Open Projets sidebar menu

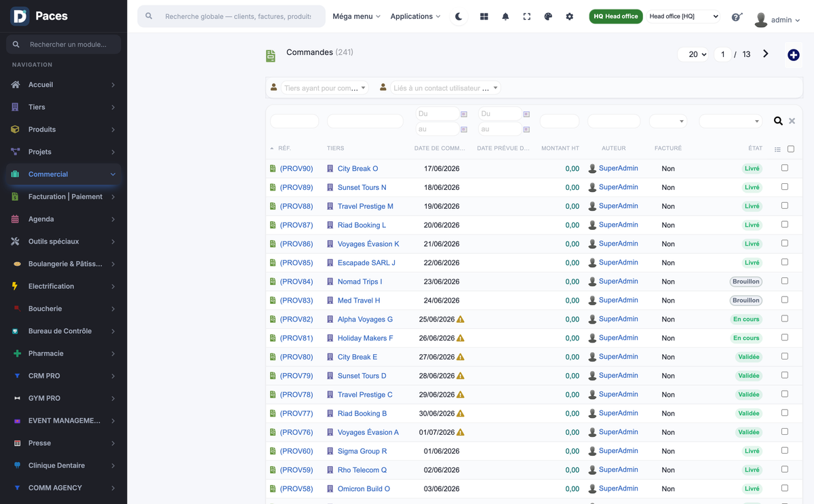(63, 152)
